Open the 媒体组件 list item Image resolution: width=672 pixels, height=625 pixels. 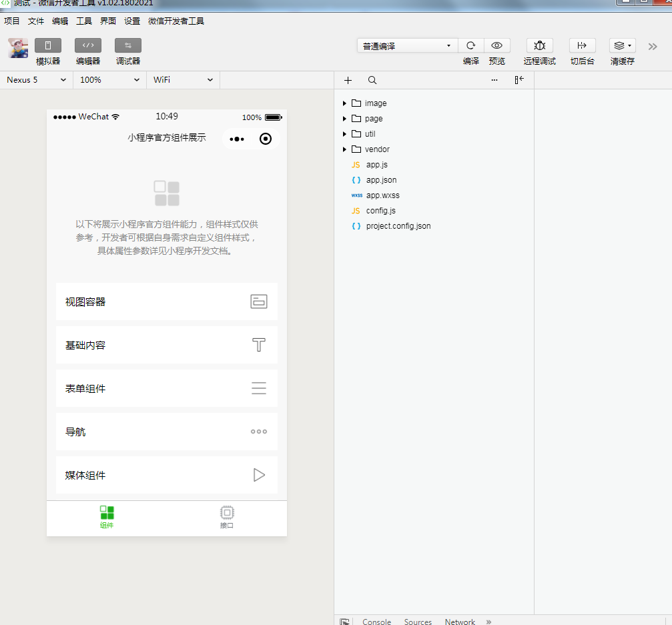click(x=167, y=475)
